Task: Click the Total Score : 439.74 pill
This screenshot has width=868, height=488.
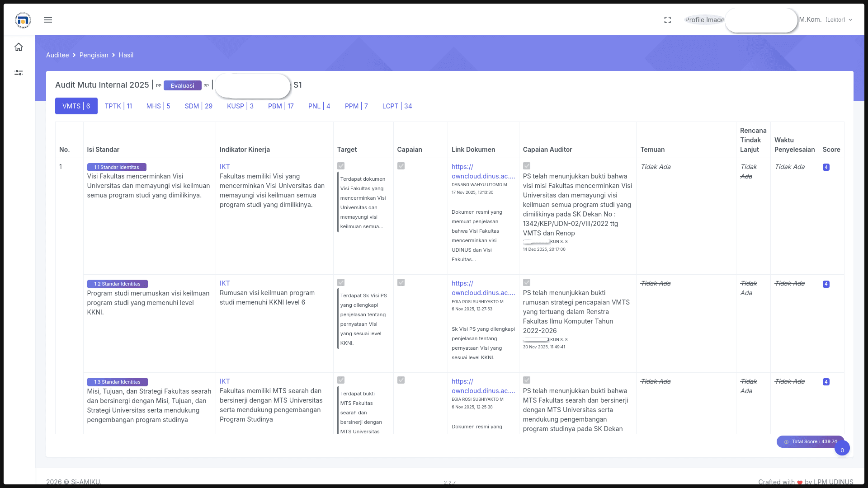Action: click(810, 441)
